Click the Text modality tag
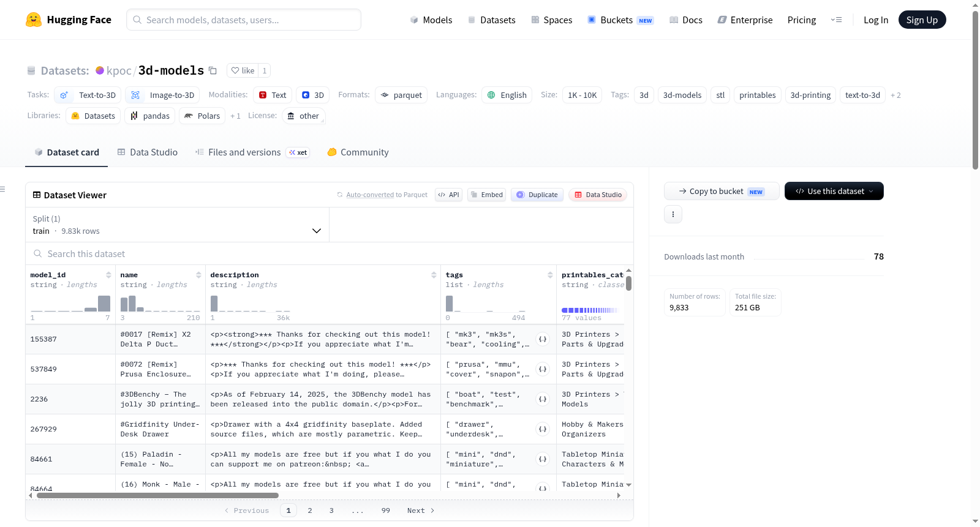 273,95
